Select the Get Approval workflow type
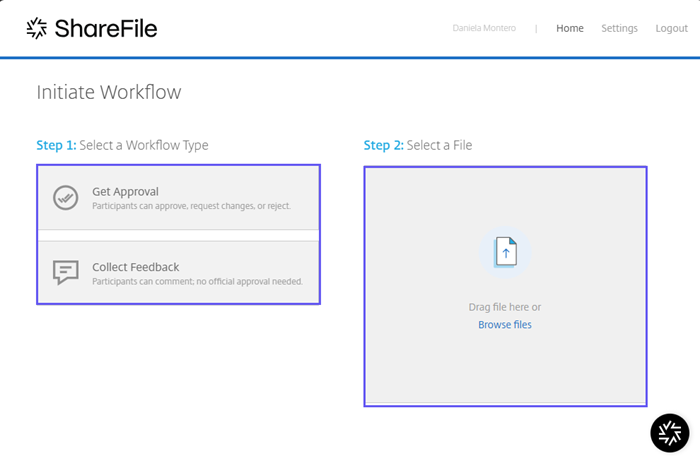Screen dimensions: 700x457 (x=179, y=198)
